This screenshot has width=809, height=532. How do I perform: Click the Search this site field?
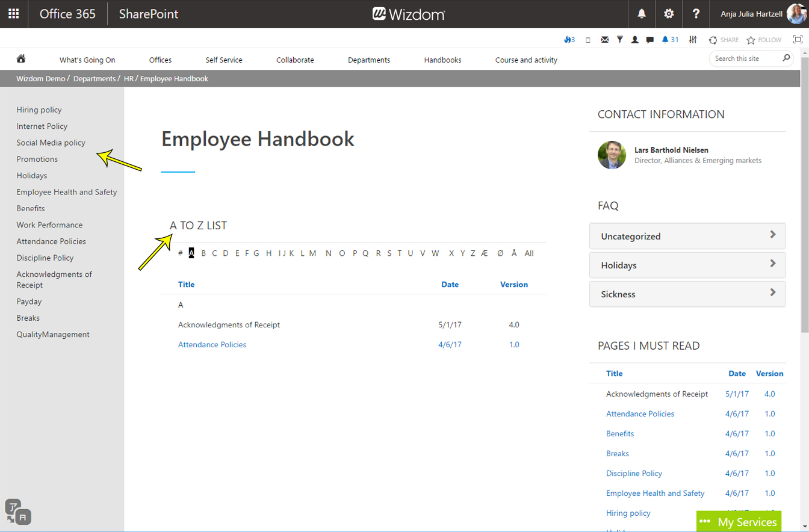[x=745, y=59]
